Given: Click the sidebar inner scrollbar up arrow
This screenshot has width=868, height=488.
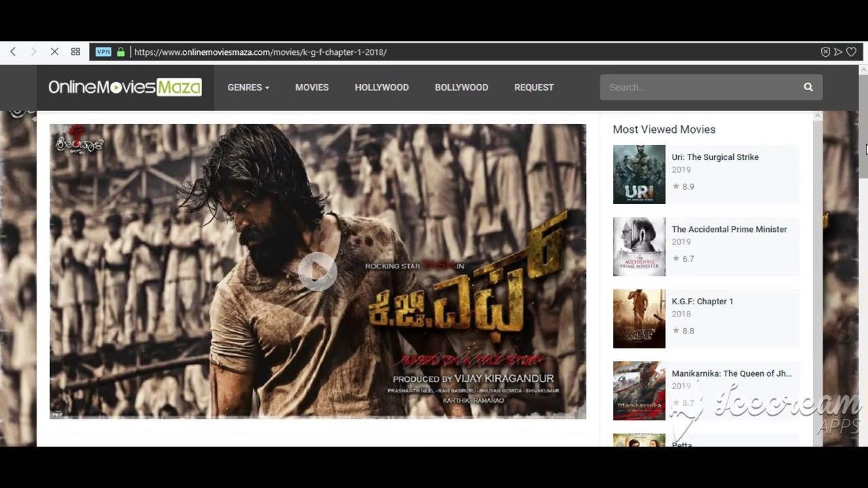Looking at the screenshot, I should pos(817,116).
